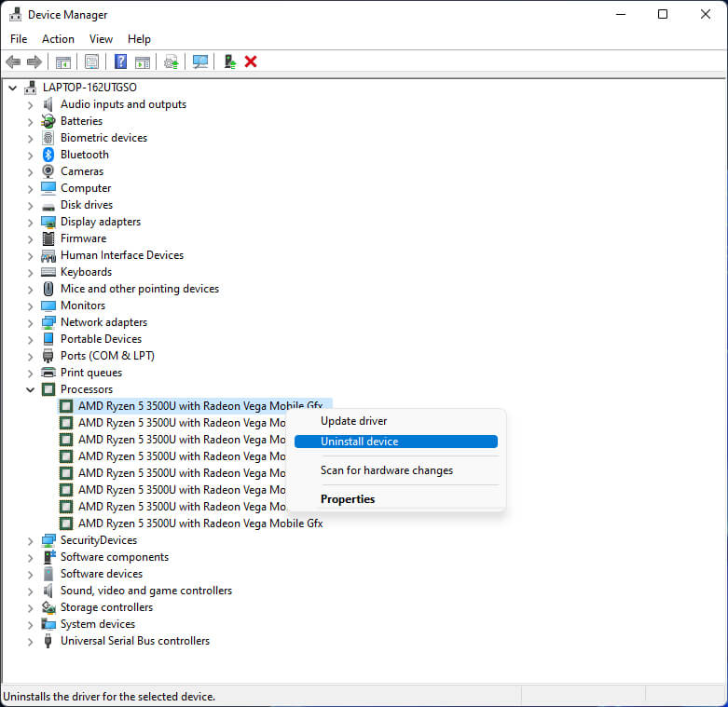The image size is (728, 707).
Task: Click the Batteries category icon
Action: coord(48,121)
